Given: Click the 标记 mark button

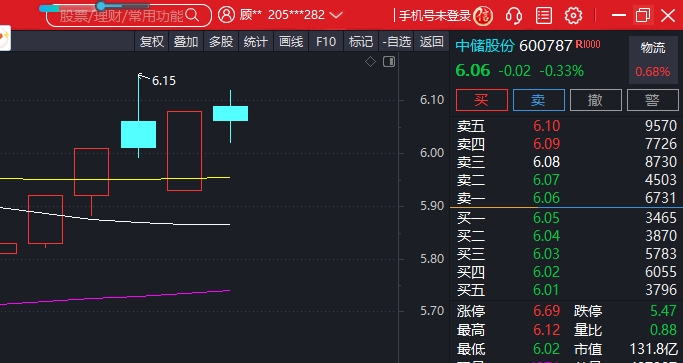Looking at the screenshot, I should [361, 42].
